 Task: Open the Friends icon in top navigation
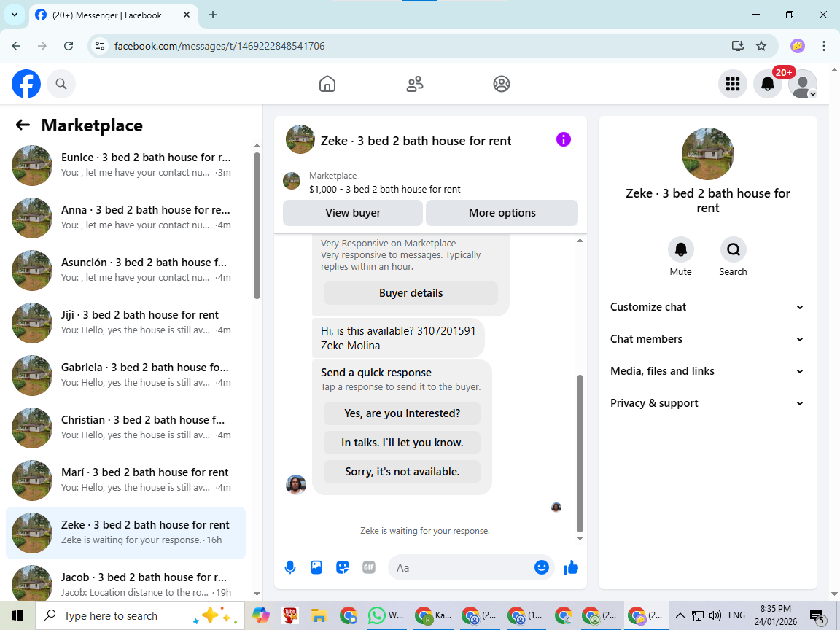coord(415,84)
